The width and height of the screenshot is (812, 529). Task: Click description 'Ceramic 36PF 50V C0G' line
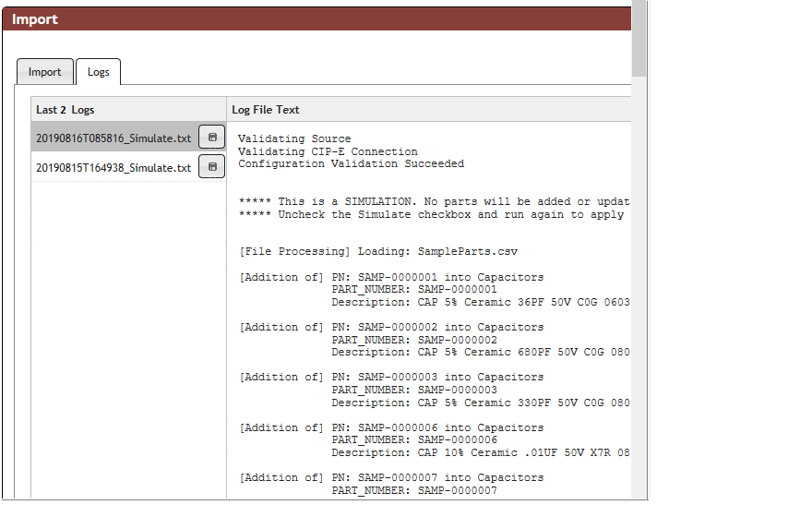(481, 302)
